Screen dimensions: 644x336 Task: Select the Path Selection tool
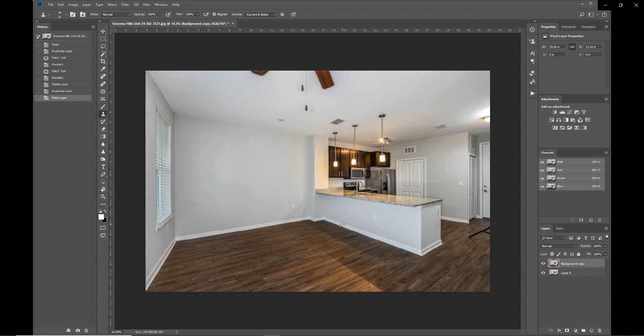(103, 182)
